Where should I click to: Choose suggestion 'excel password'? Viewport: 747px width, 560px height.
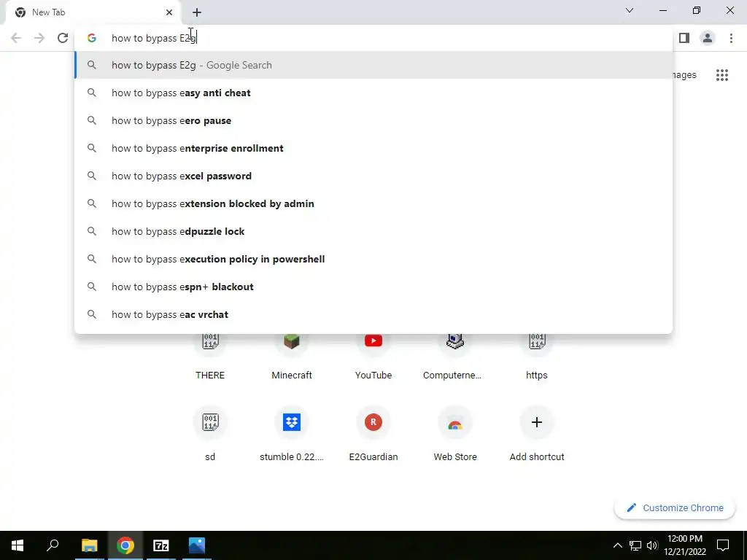373,176
